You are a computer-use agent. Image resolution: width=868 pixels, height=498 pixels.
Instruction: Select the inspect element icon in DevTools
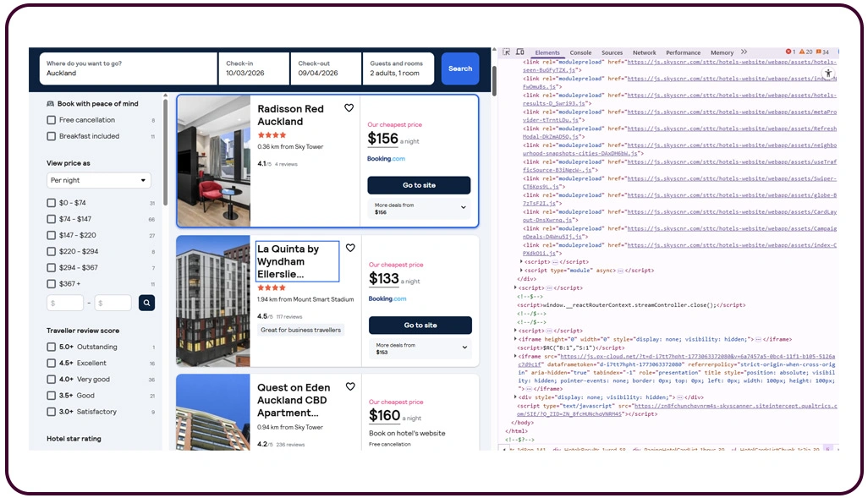[x=506, y=52]
